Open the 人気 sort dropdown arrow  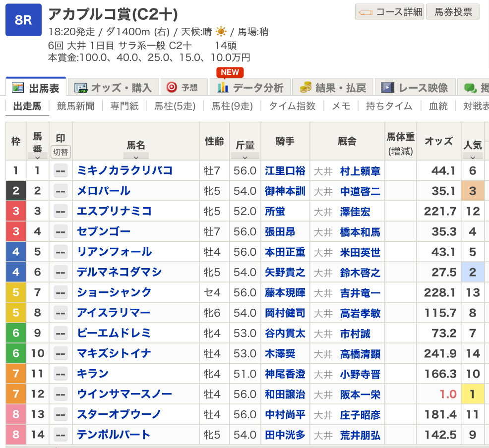click(x=472, y=157)
